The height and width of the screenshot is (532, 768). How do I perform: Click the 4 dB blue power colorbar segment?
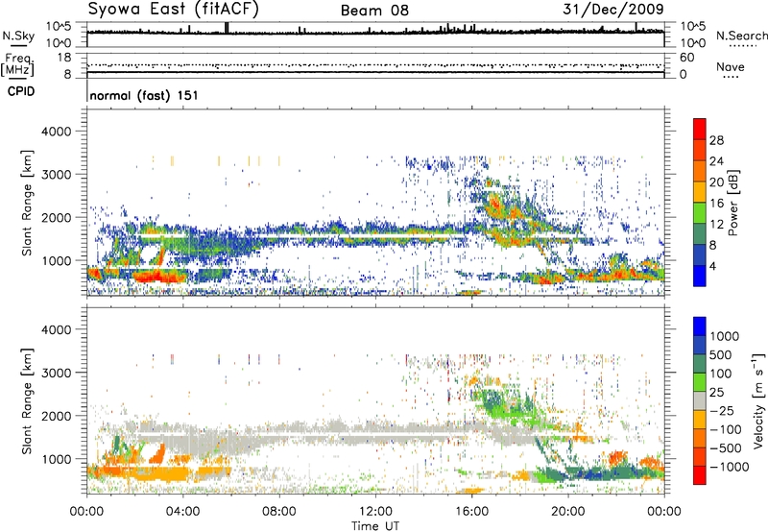[x=700, y=276]
